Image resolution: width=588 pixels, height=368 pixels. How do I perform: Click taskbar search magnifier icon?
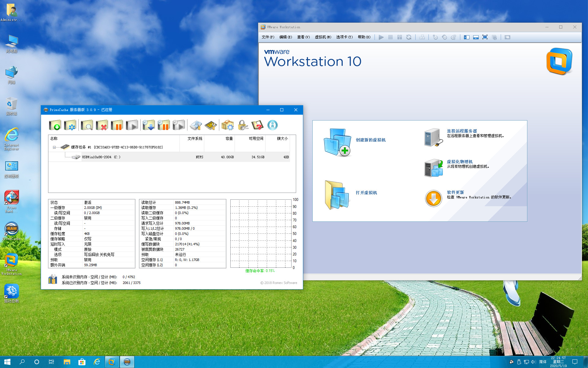pyautogui.click(x=22, y=362)
